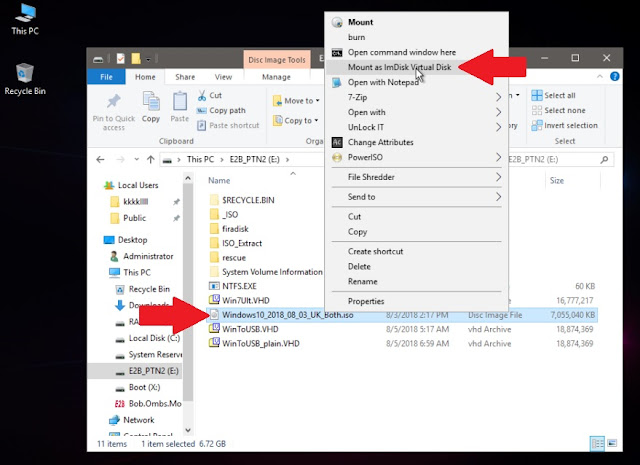This screenshot has height=465, width=640.
Task: Open the This PC desktop icon
Action: 25,19
